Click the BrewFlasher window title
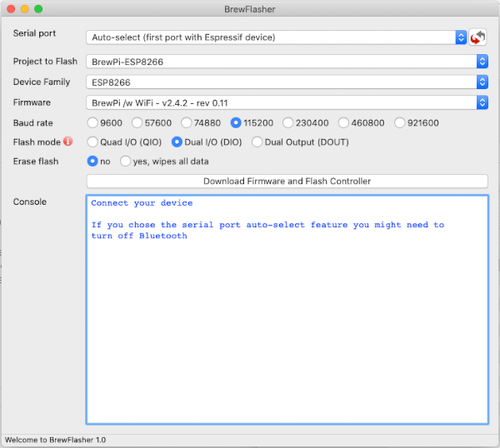Screen dimensions: 500x448 [x=250, y=9]
